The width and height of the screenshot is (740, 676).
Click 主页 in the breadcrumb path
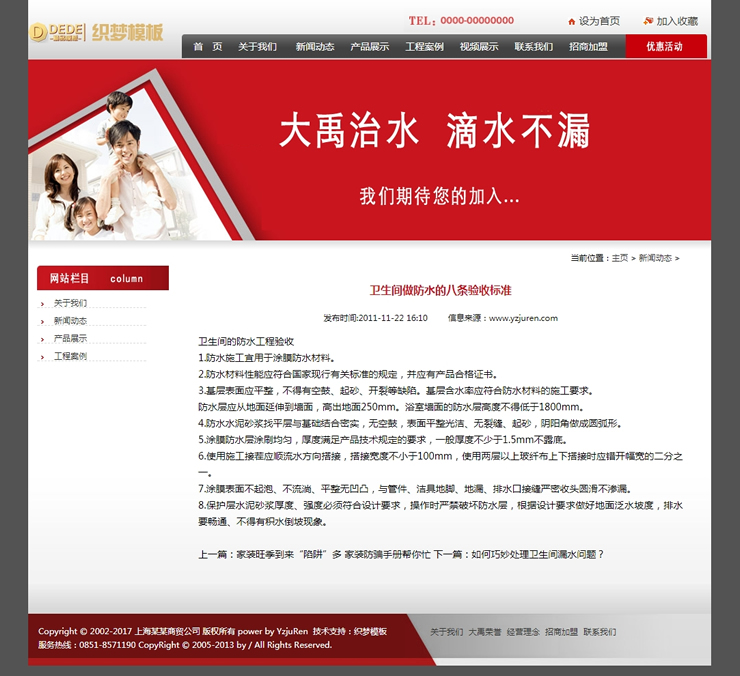click(620, 258)
